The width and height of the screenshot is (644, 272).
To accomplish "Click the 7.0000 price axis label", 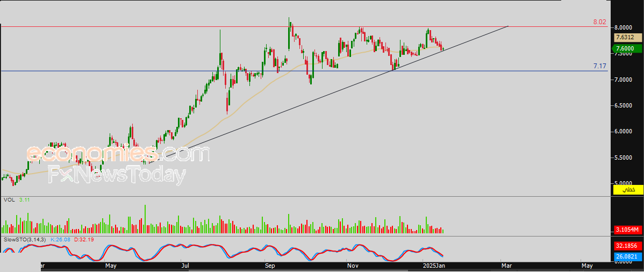I will pyautogui.click(x=624, y=80).
